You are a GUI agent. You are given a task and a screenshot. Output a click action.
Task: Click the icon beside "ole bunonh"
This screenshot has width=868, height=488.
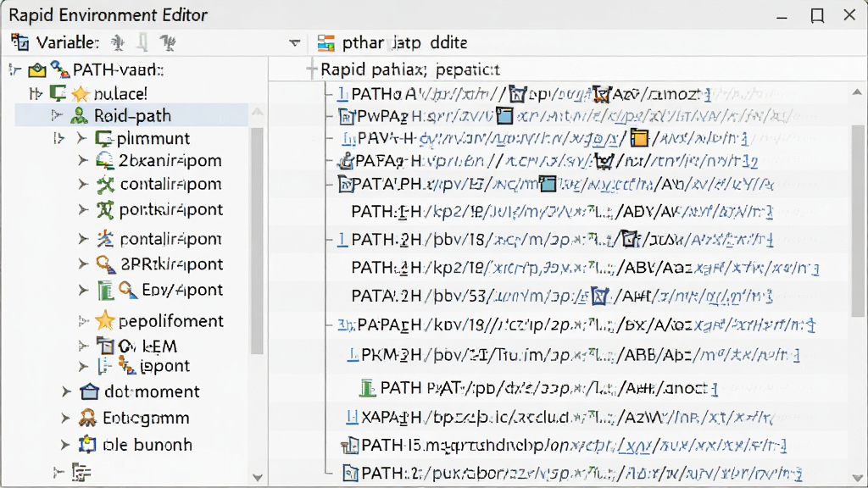(x=87, y=444)
